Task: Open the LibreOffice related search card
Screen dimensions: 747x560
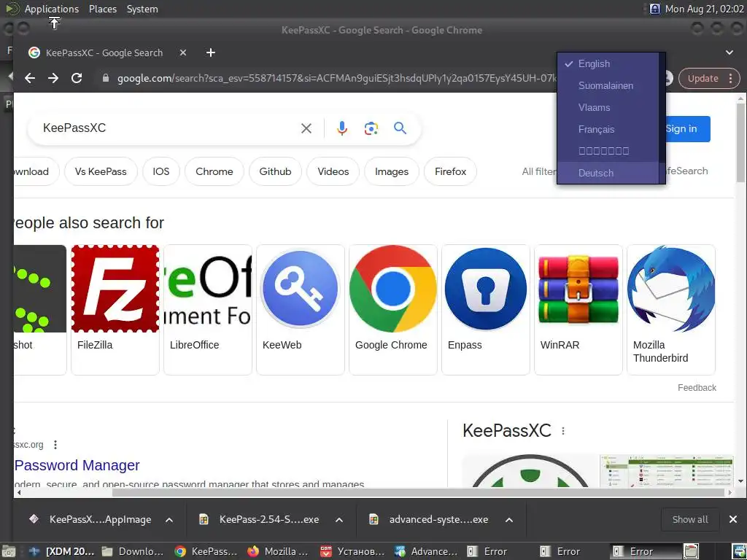Action: pos(208,309)
